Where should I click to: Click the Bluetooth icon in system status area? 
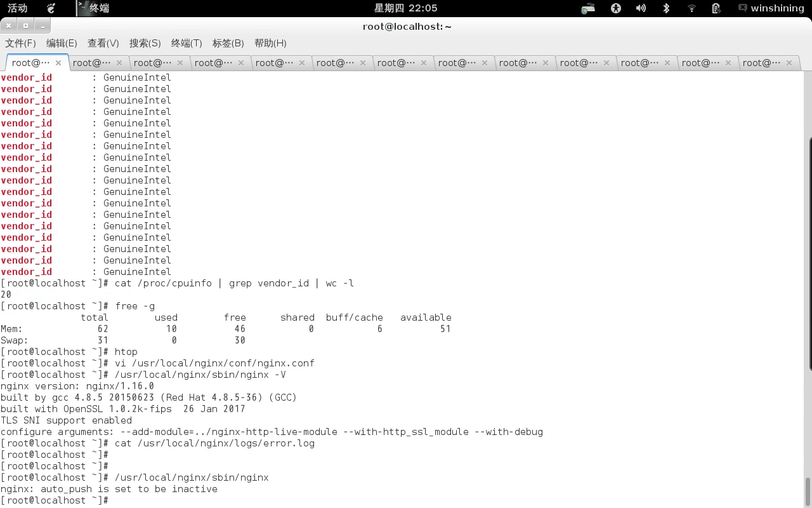point(666,8)
